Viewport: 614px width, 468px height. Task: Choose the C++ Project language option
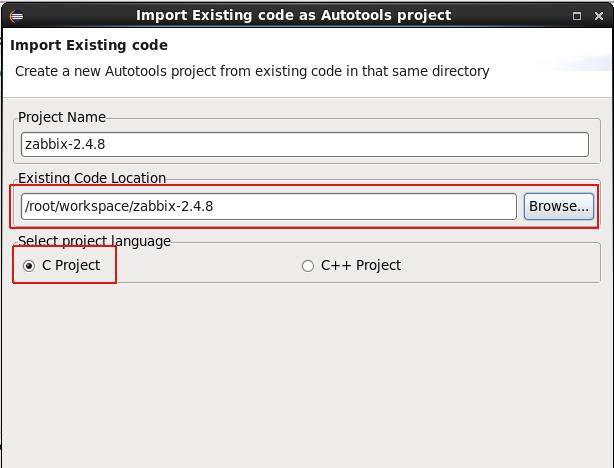point(308,265)
